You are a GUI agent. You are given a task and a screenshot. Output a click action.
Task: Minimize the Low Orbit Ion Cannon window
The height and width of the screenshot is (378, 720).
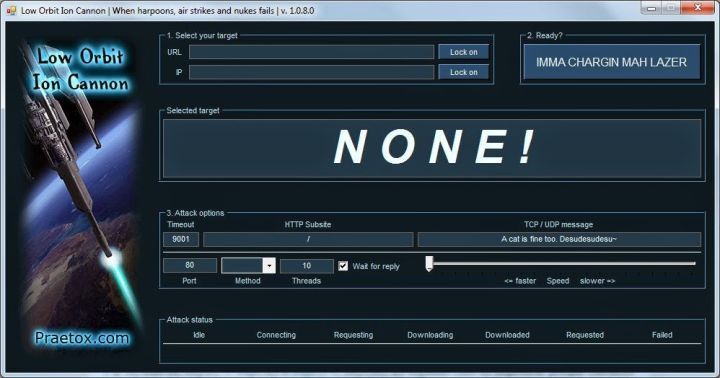[x=651, y=8]
